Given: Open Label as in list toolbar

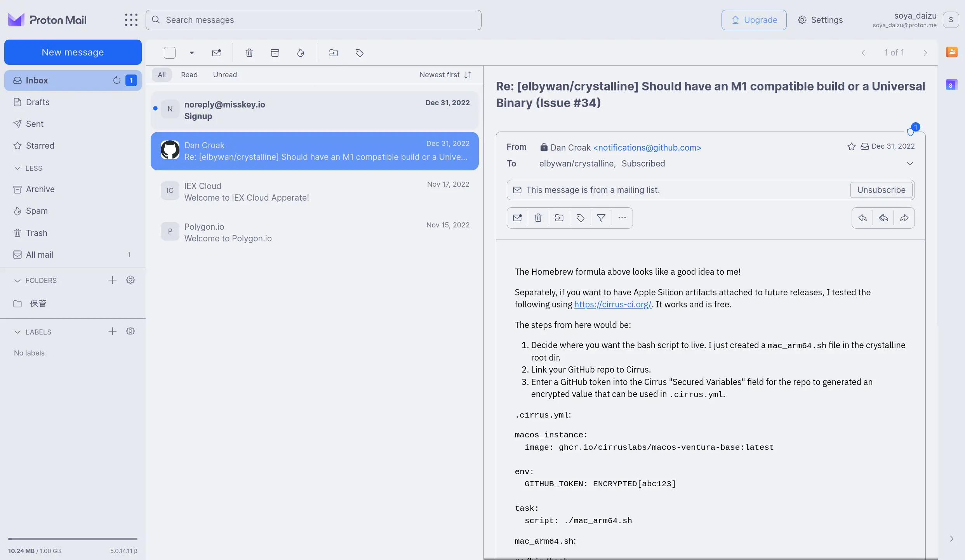Looking at the screenshot, I should tap(360, 53).
